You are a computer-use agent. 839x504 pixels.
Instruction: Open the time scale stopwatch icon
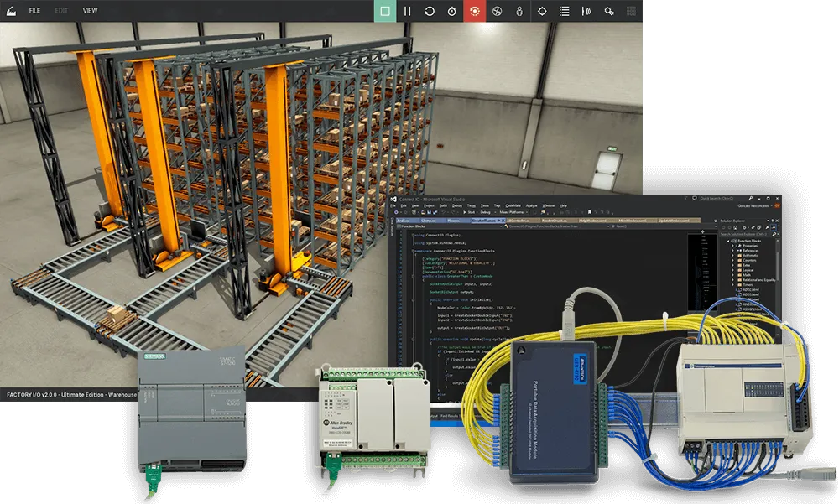(452, 11)
